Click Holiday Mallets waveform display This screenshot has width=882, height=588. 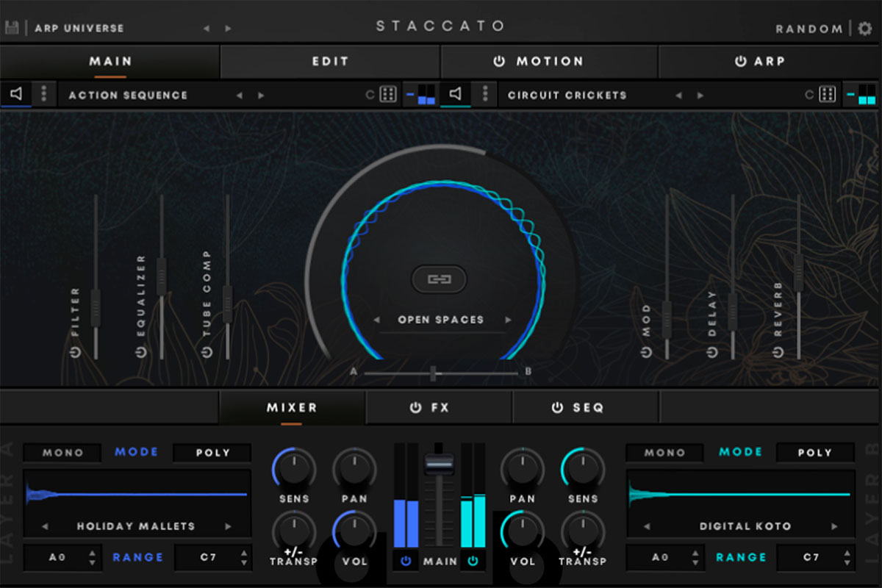(x=137, y=494)
